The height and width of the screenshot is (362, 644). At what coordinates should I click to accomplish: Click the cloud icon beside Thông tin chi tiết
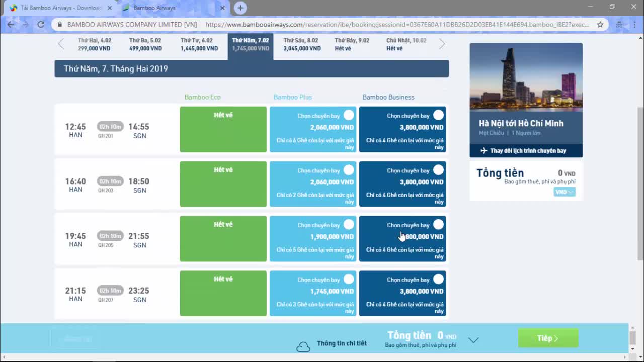tap(303, 346)
